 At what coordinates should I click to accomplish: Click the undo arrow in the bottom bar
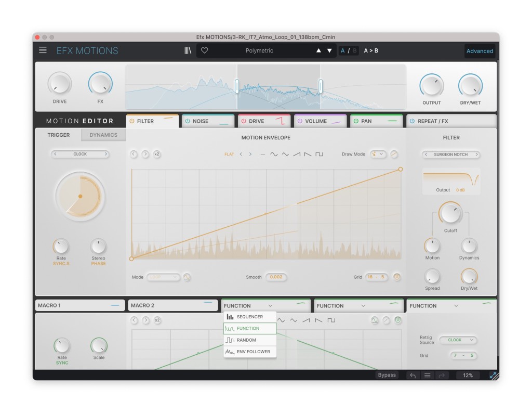pyautogui.click(x=413, y=375)
